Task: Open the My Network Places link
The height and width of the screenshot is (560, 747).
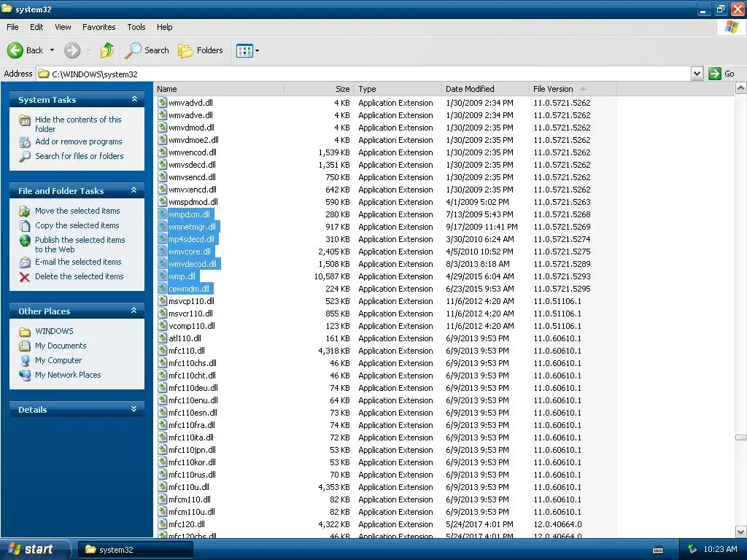Action: tap(68, 375)
